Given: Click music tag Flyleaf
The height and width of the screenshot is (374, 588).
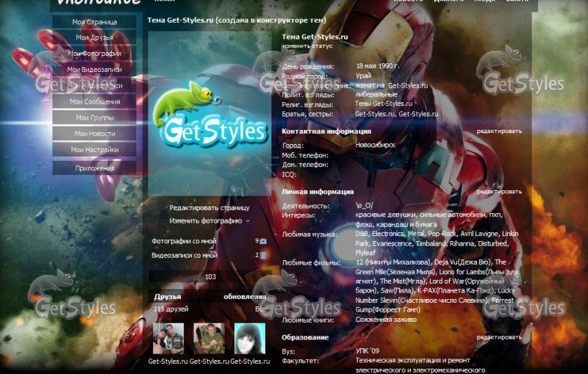Looking at the screenshot, I should (x=365, y=253).
